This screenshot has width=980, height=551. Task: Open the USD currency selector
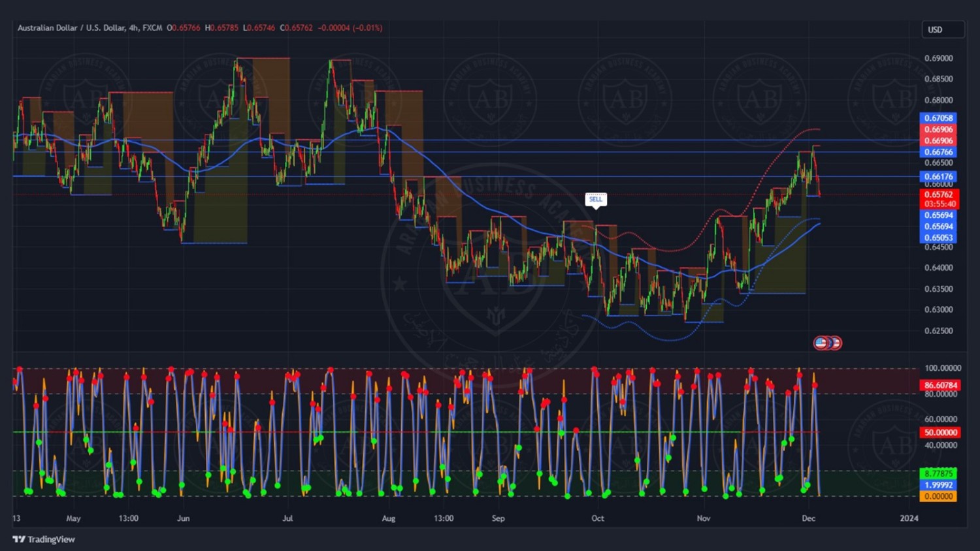(x=942, y=29)
